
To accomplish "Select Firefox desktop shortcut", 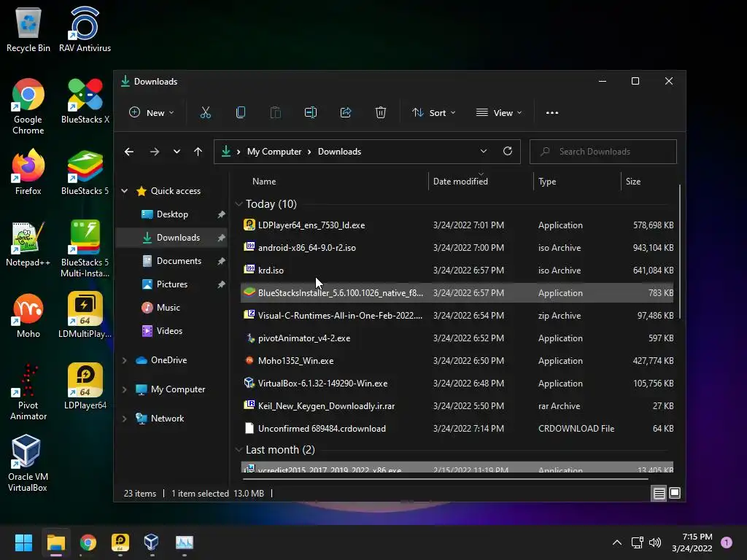I will click(x=28, y=172).
